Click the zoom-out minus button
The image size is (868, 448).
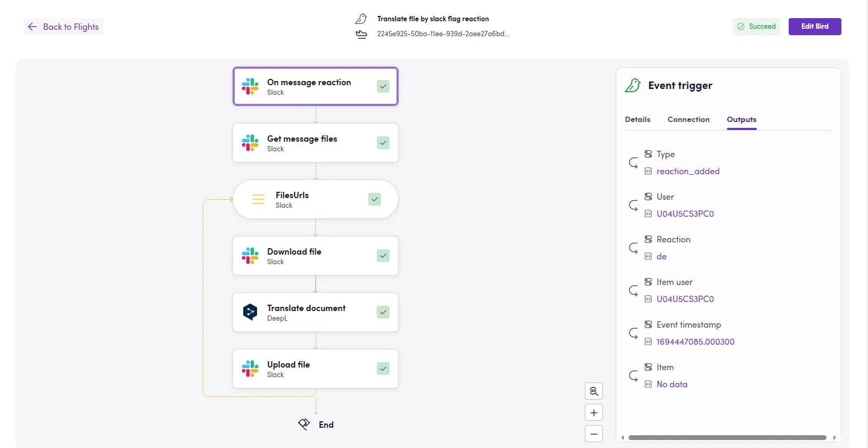tap(594, 434)
